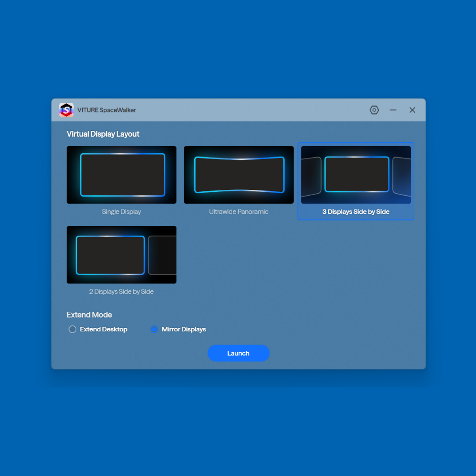This screenshot has width=476, height=476.
Task: Minimize the SpaceWalker window
Action: [393, 110]
